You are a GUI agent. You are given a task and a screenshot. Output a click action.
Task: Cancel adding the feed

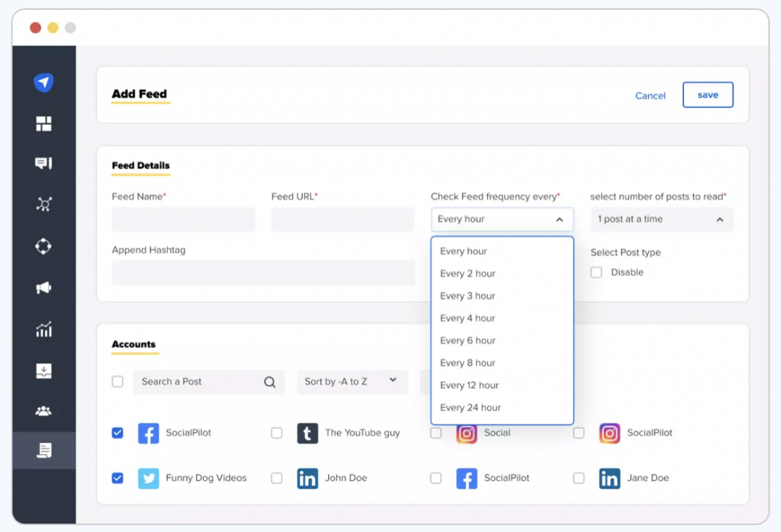click(650, 95)
